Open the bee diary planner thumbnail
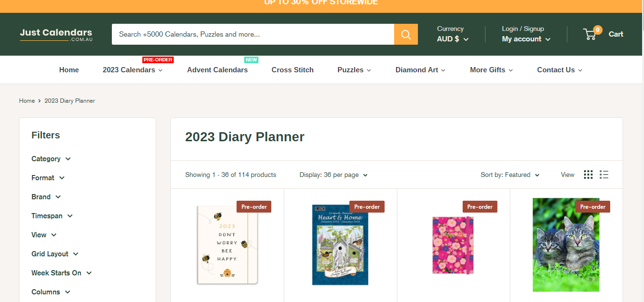Screen dimensions: 644x302 point(228,244)
